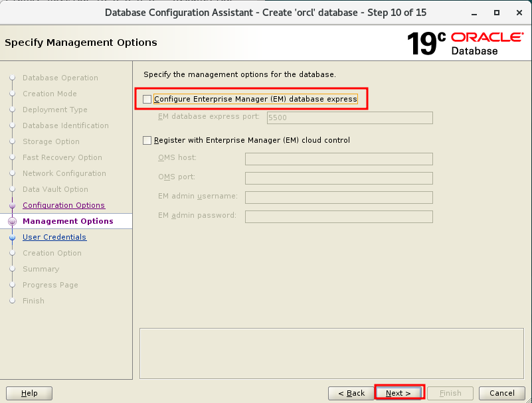Screen dimensions: 532x403
Task: Click the User Credentials step bullet icon
Action: point(12,238)
